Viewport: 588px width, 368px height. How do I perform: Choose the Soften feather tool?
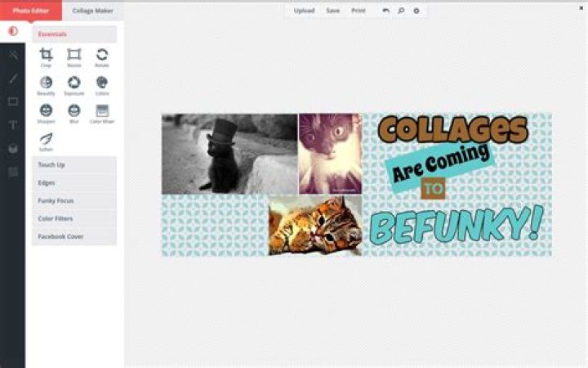click(46, 142)
